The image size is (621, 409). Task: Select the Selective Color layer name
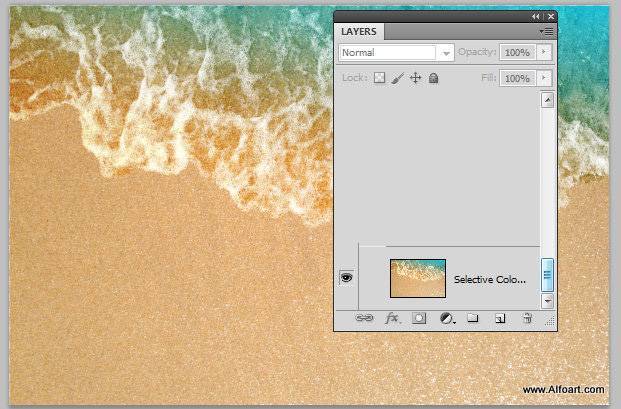click(489, 279)
